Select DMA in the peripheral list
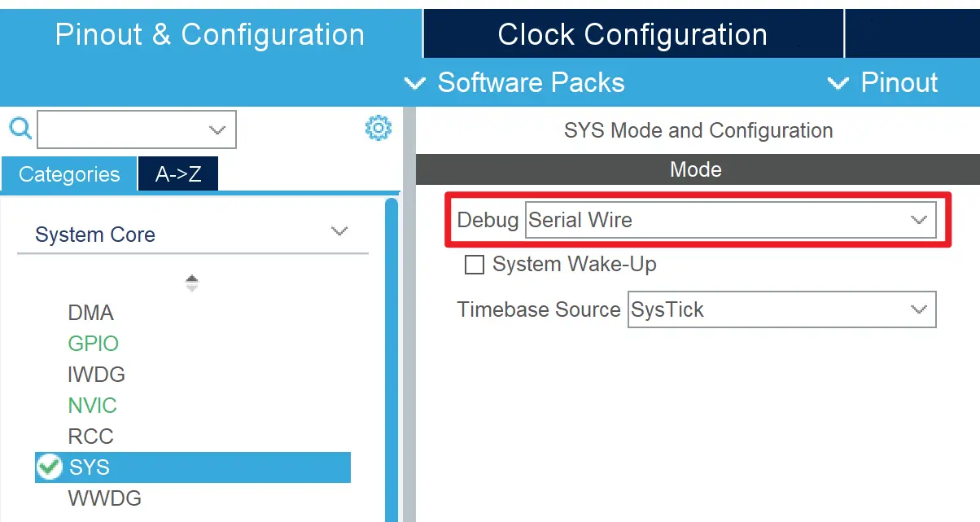The height and width of the screenshot is (522, 980). click(91, 313)
